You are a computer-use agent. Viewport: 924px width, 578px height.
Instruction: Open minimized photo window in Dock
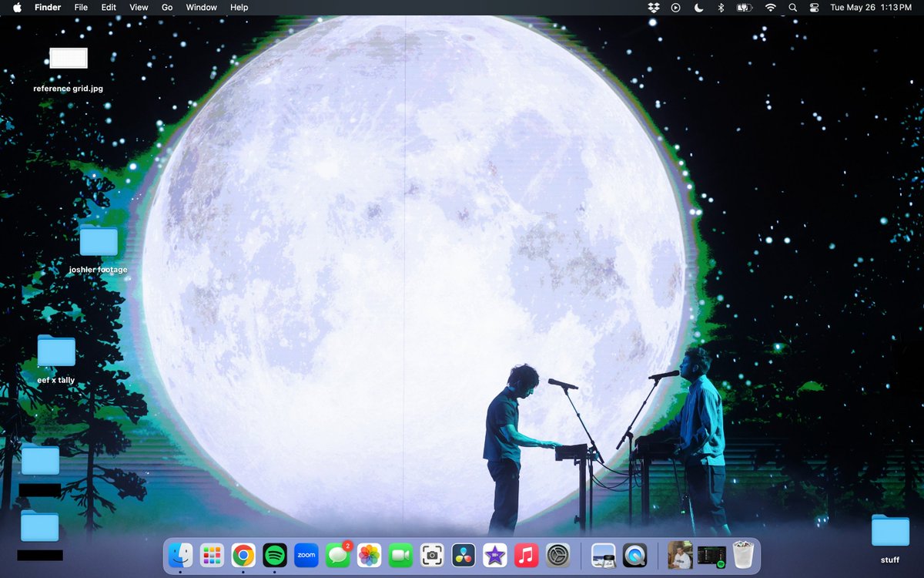point(680,555)
